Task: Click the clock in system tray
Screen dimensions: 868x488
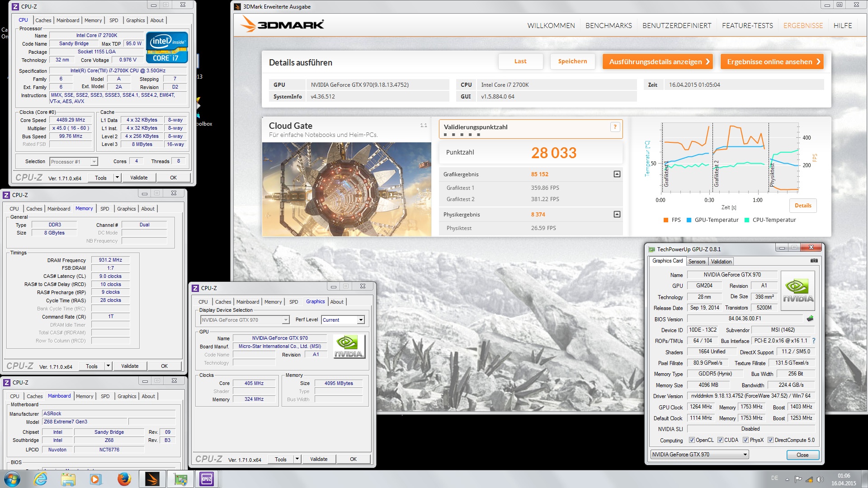Action: click(844, 479)
